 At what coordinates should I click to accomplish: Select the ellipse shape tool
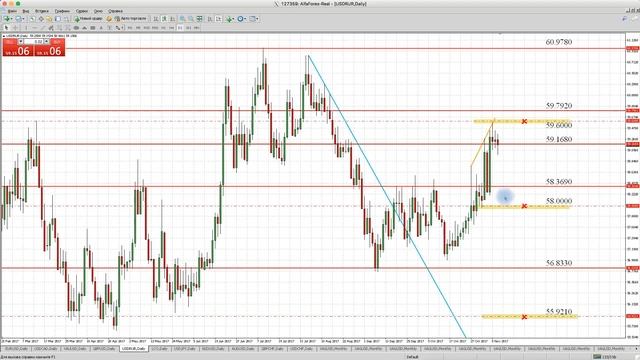pos(76,28)
